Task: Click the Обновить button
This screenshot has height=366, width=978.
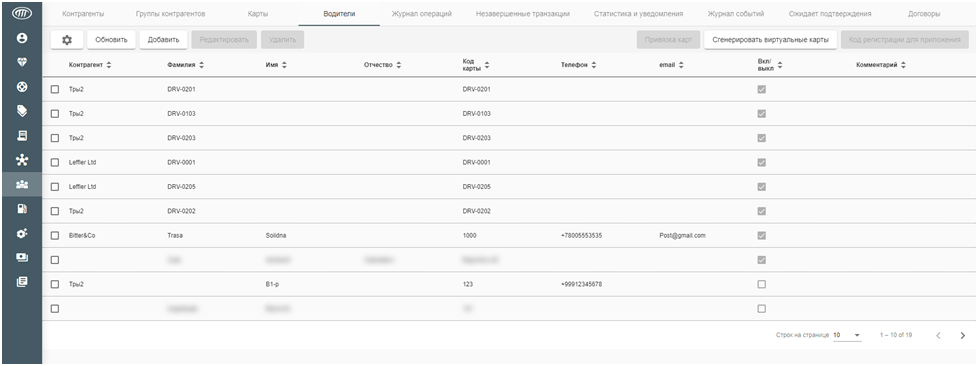Action: coord(111,39)
